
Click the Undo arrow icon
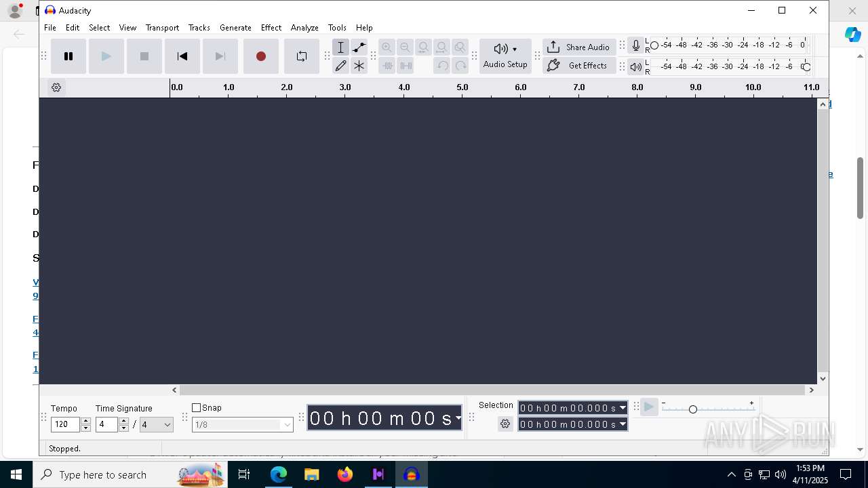pos(442,66)
